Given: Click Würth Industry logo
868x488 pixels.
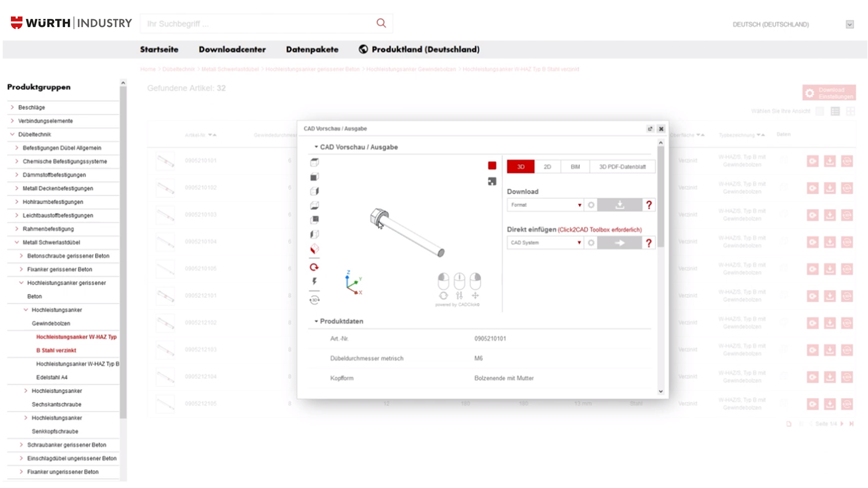Looking at the screenshot, I should pos(71,23).
